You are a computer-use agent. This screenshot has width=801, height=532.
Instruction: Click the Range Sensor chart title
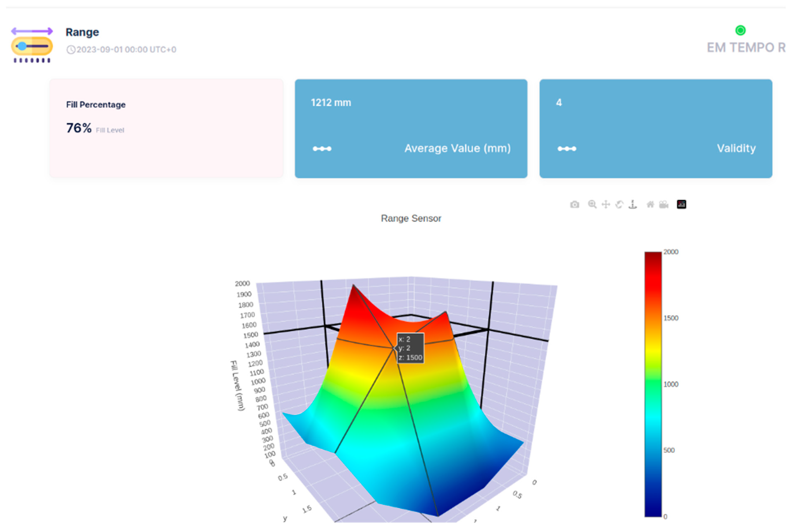[411, 218]
